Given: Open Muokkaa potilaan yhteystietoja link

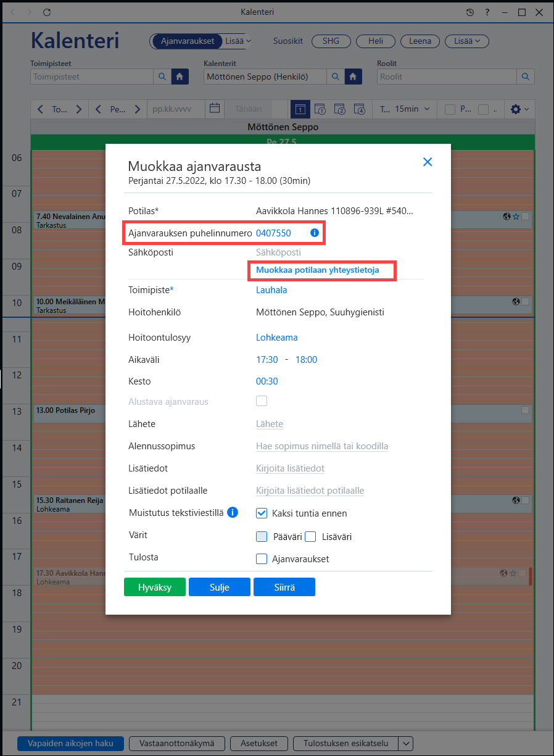Looking at the screenshot, I should click(318, 270).
